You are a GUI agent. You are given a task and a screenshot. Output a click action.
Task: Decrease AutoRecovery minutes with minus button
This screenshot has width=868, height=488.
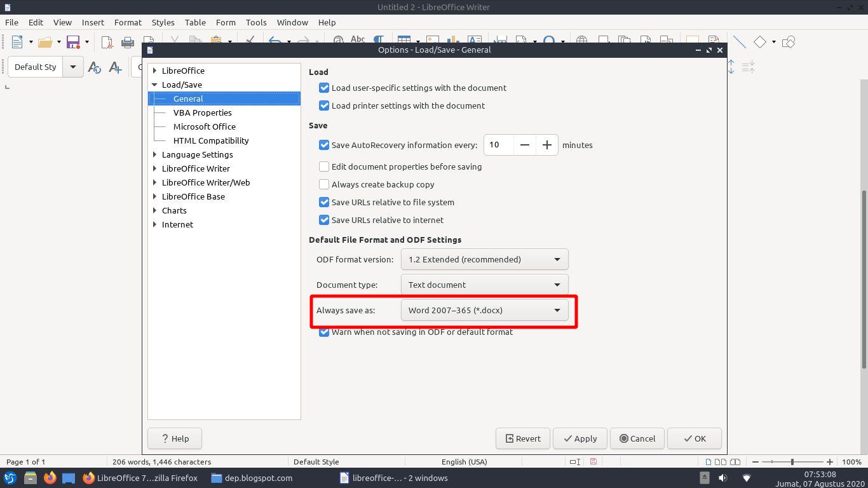click(x=524, y=145)
